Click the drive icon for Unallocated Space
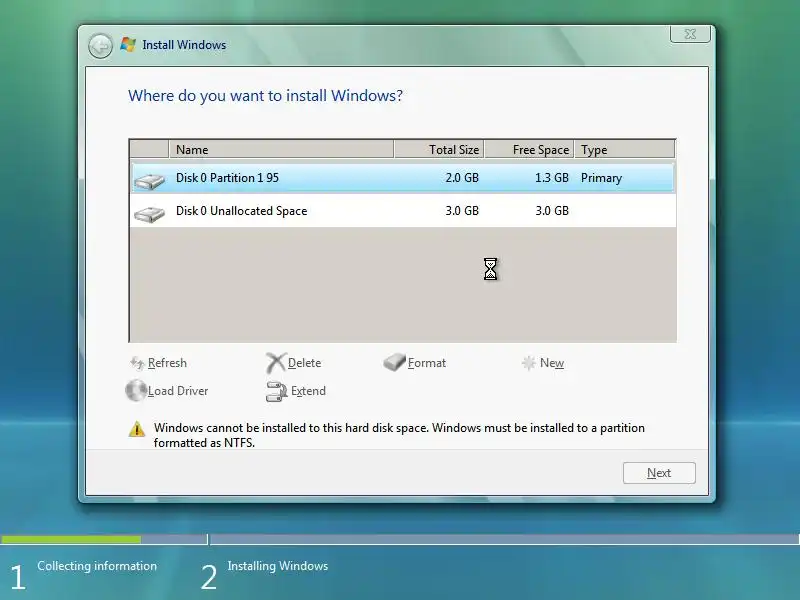 [149, 213]
